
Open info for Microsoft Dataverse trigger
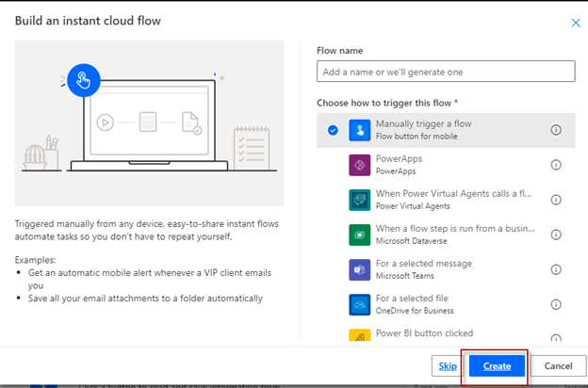[x=556, y=234]
